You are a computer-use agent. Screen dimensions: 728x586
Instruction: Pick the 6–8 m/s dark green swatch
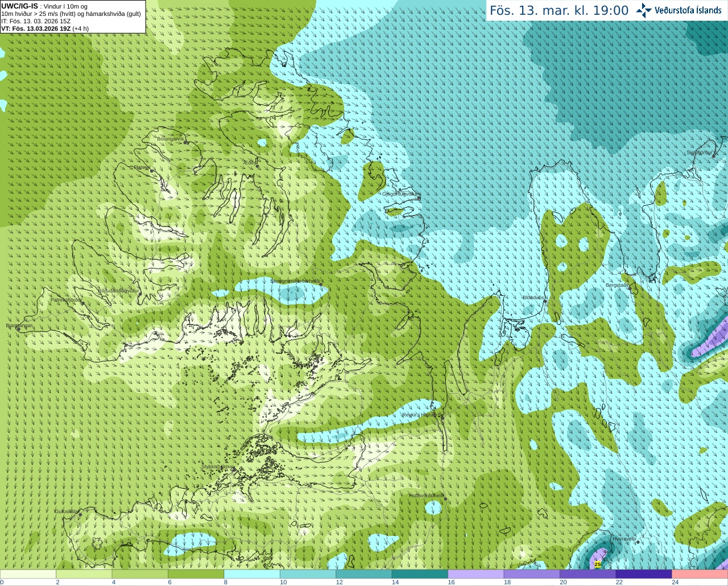[x=196, y=574]
